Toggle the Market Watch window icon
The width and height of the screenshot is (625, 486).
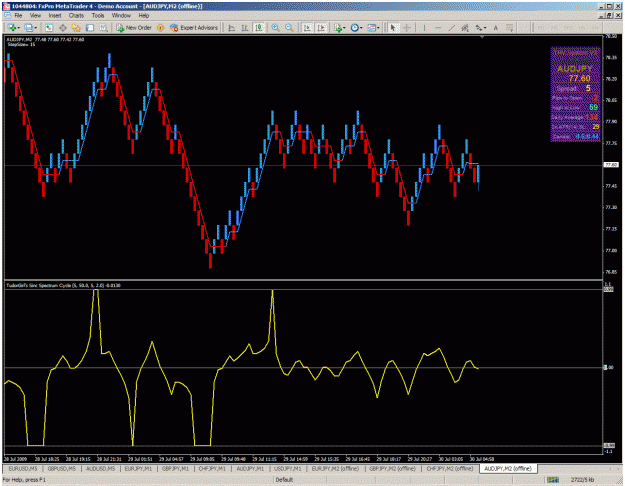(x=49, y=28)
